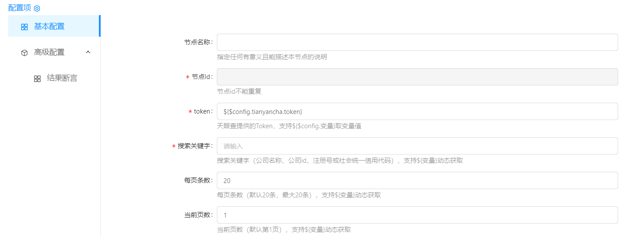Collapse 高级配置 using its chevron arrow
This screenshot has width=644, height=237.
point(88,52)
